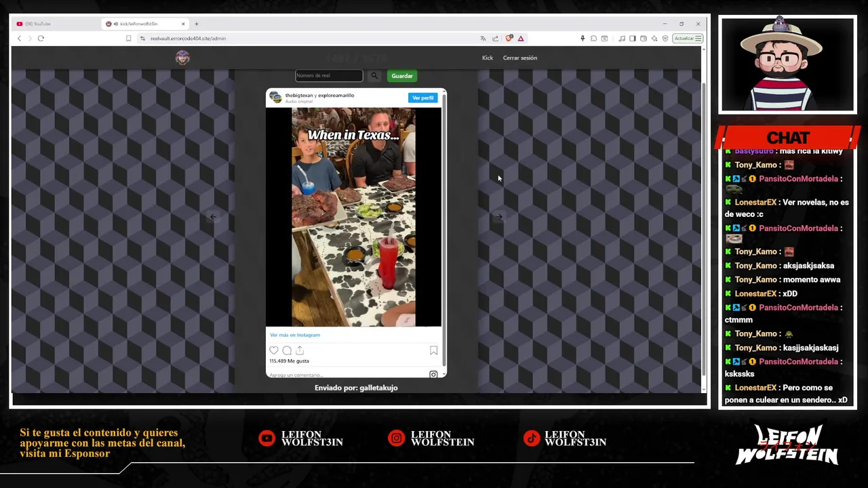Click the address bar URL reelvault.errorcode404.site/admin

(188, 38)
